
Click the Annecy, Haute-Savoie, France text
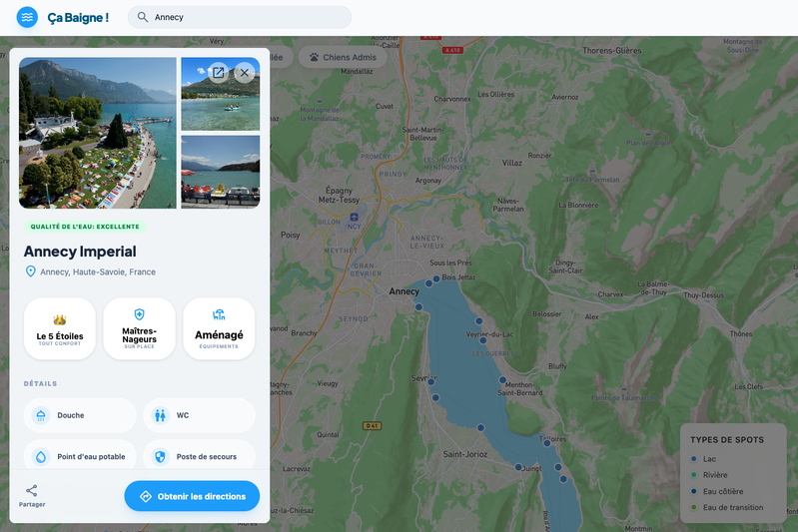coord(98,272)
